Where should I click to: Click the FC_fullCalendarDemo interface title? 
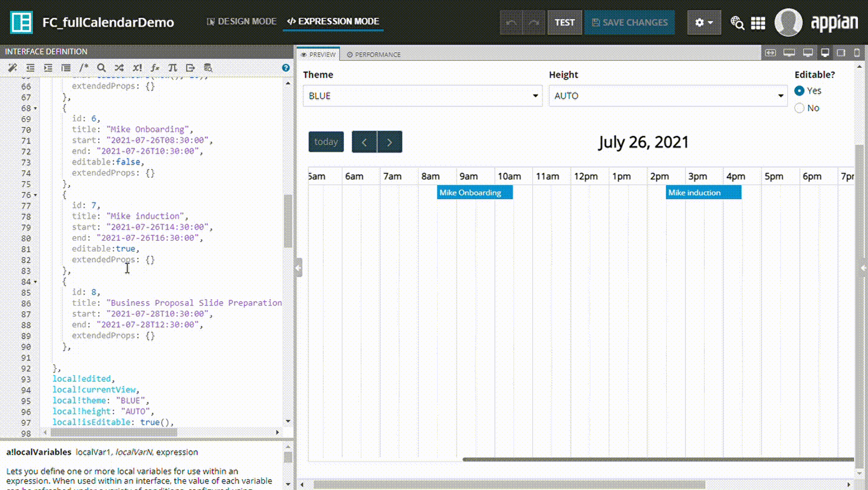click(108, 22)
